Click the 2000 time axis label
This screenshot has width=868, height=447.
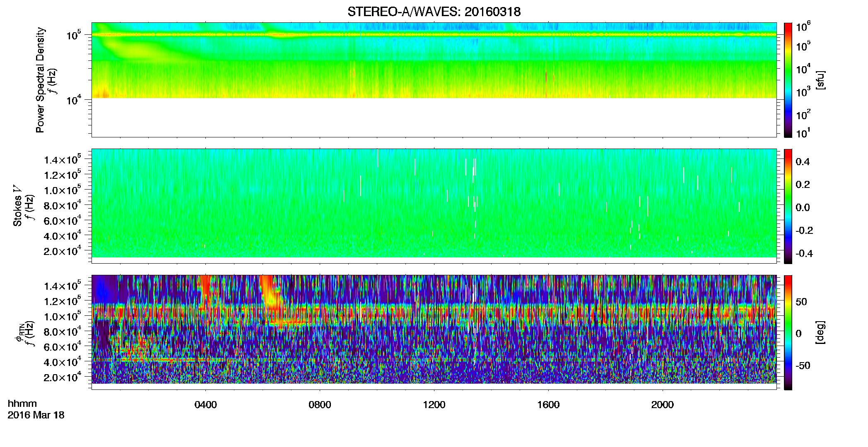click(x=663, y=405)
